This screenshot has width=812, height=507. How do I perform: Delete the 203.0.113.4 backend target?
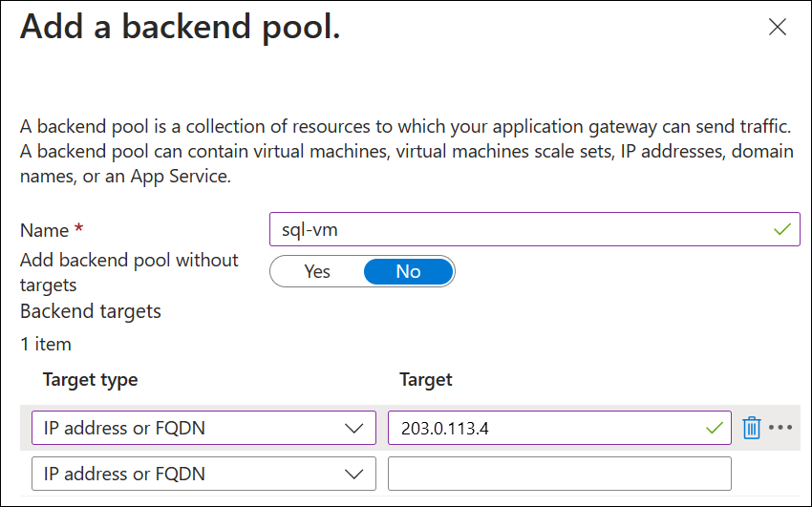[752, 428]
